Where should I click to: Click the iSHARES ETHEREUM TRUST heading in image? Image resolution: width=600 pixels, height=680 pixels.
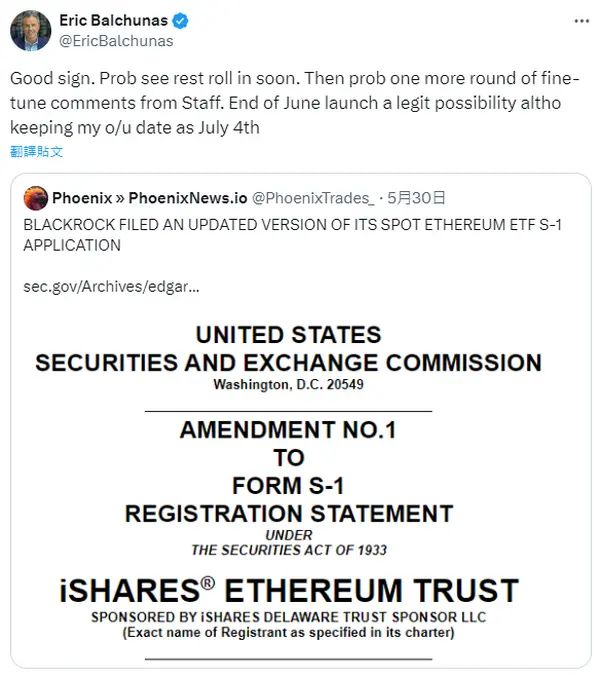point(289,590)
